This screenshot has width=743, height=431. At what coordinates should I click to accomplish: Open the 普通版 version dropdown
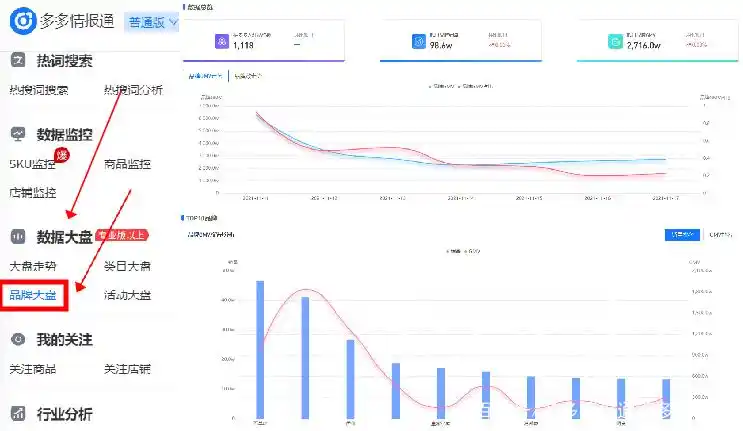tap(151, 21)
